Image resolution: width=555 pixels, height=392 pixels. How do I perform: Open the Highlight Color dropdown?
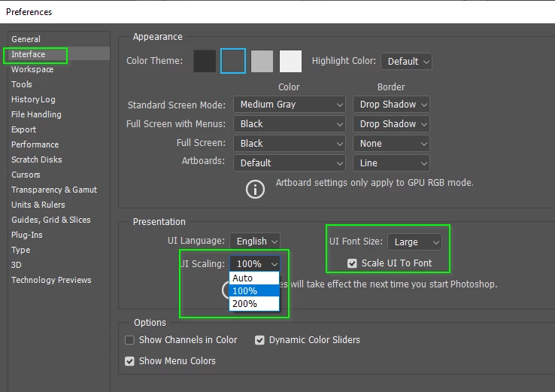coord(406,62)
